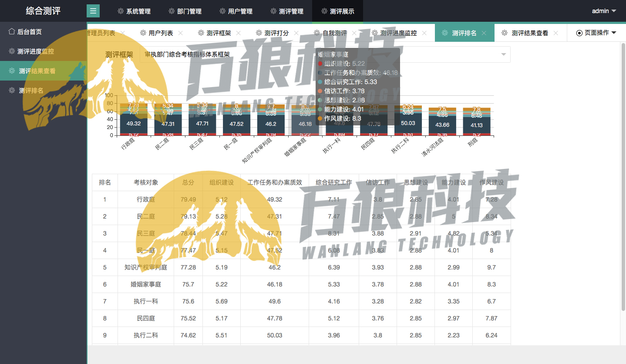The image size is (626, 364).
Task: Close the 测评框架 tab
Action: 239,33
